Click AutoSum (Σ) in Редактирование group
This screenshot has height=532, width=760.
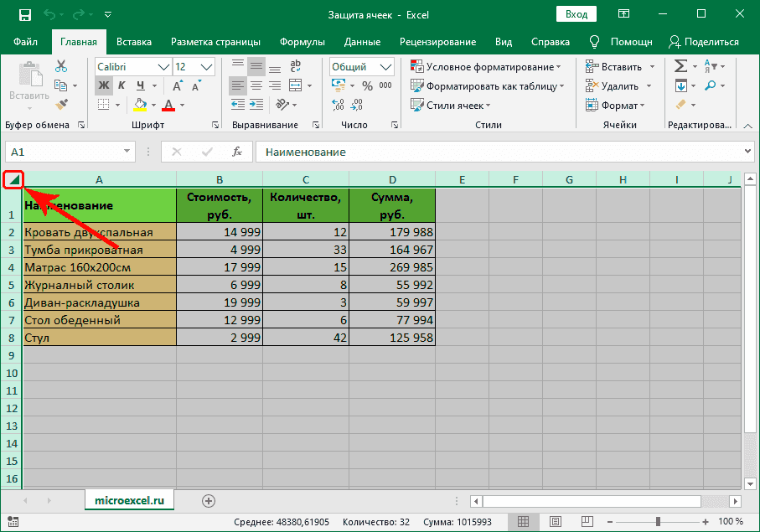coord(680,66)
